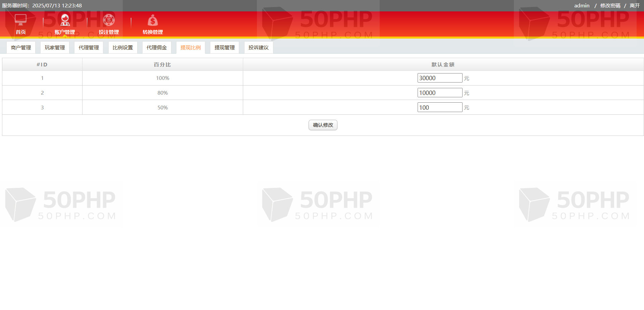Open the 投诉建议 tab

tap(258, 48)
